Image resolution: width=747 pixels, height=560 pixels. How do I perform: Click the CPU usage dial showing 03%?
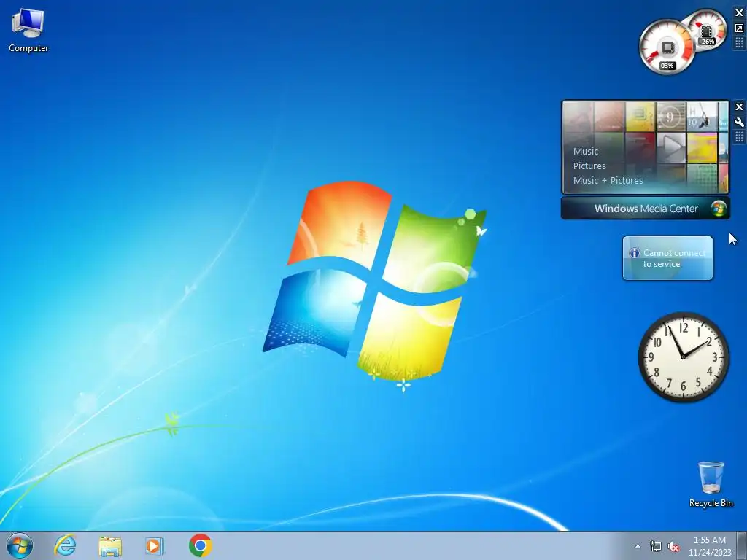[666, 47]
